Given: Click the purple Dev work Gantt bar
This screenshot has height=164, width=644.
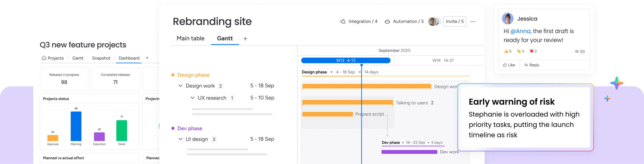Looking at the screenshot, I should point(409,152).
